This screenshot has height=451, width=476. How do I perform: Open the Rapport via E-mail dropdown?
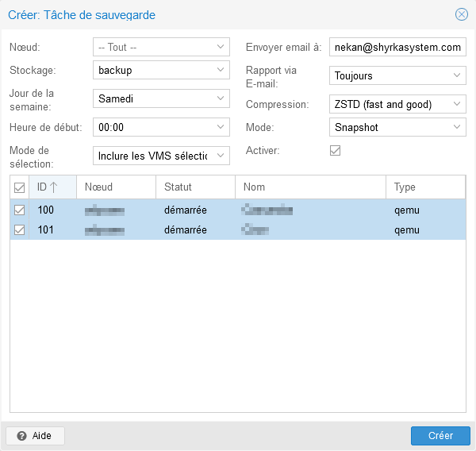(457, 76)
